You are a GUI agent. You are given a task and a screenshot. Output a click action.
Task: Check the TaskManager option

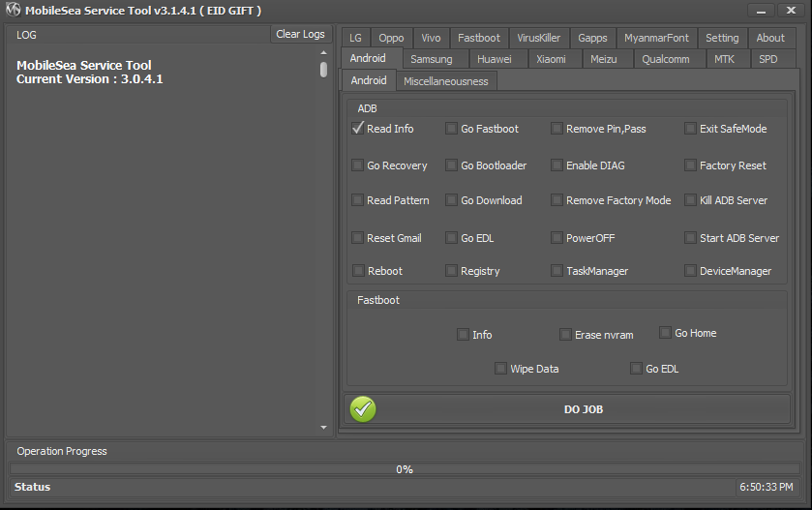(556, 271)
